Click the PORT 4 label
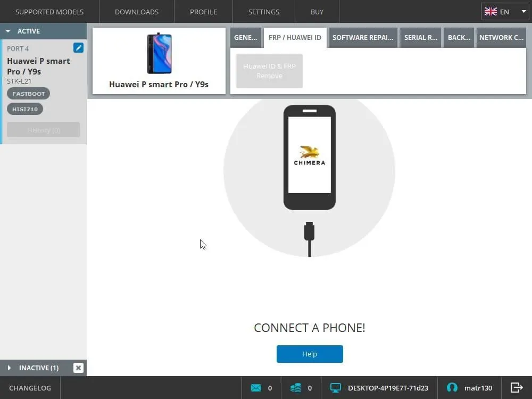This screenshot has height=399, width=532. 18,49
